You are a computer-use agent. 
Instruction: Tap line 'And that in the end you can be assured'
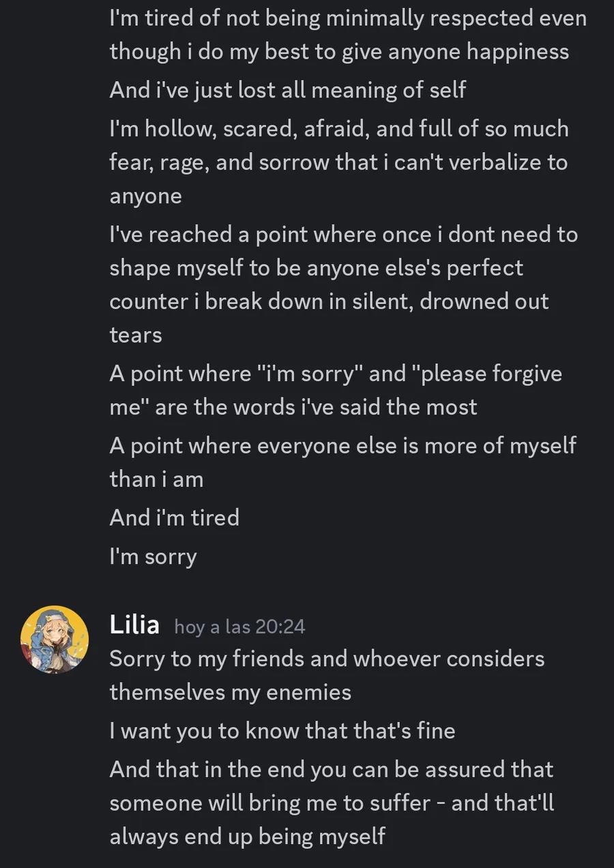coord(331,769)
